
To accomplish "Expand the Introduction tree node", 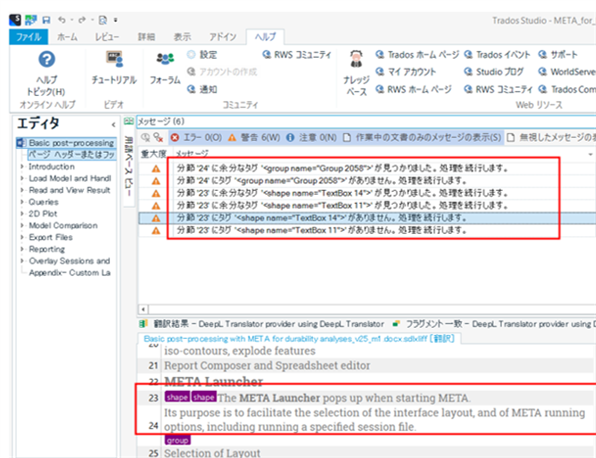I will 22,166.
